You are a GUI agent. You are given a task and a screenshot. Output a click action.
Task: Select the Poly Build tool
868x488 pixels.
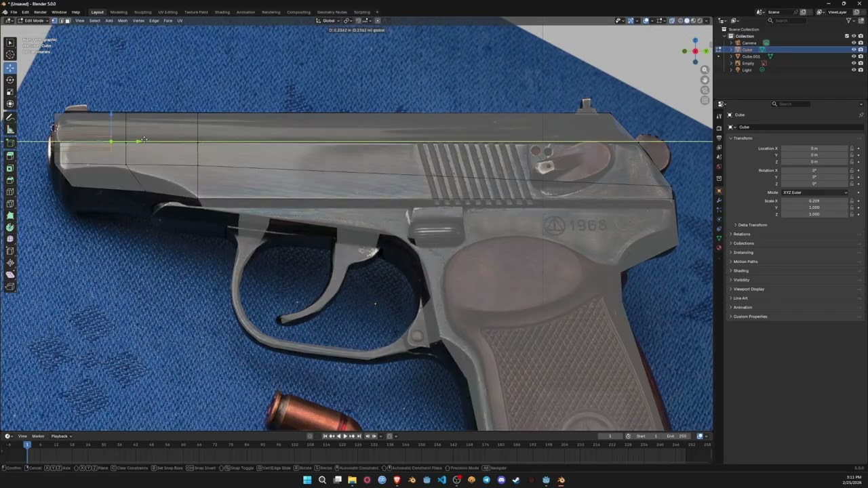point(10,216)
